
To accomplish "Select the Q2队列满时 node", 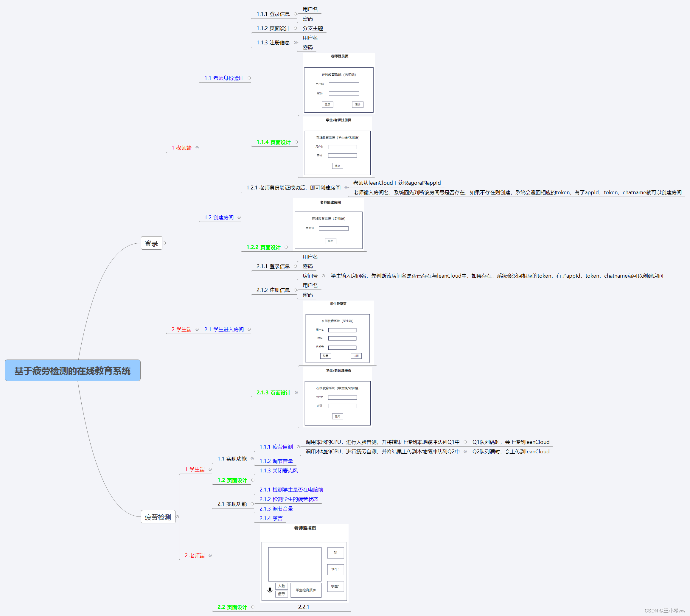I will pyautogui.click(x=511, y=452).
